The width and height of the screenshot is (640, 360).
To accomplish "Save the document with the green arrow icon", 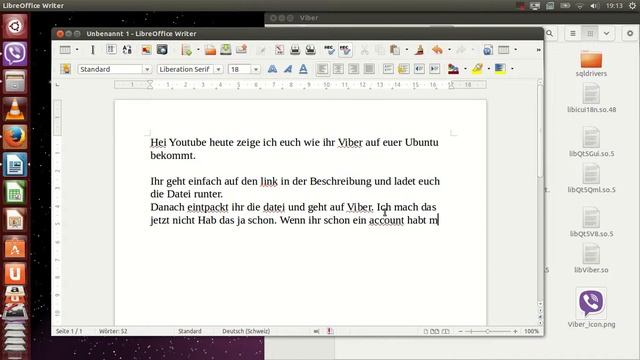I will point(226,50).
